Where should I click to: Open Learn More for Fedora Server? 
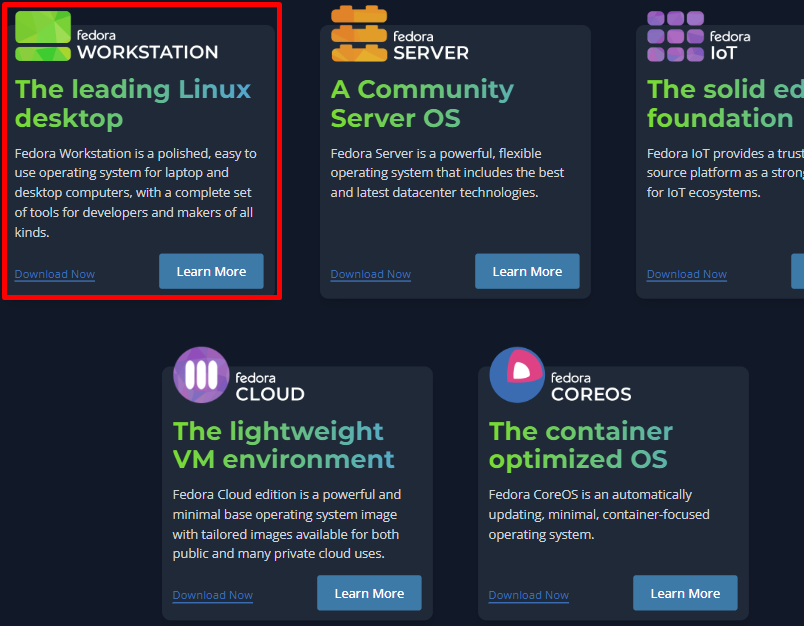tap(527, 271)
